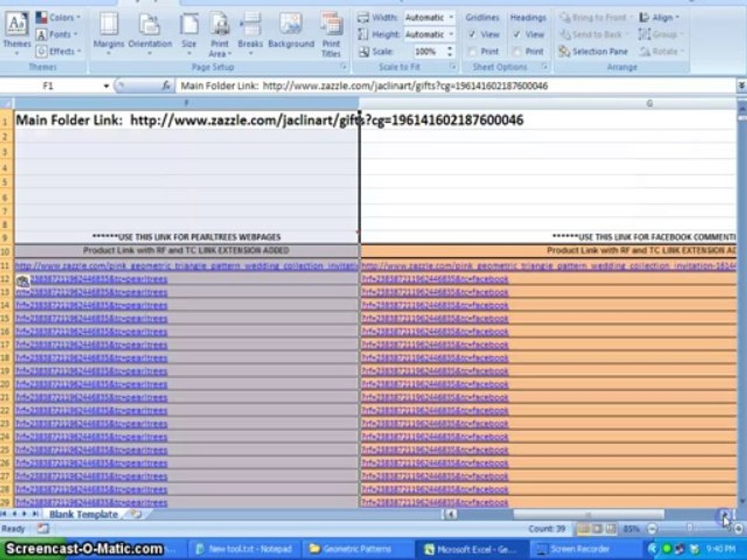Switch to Normal view
747x560 pixels.
pos(583,529)
